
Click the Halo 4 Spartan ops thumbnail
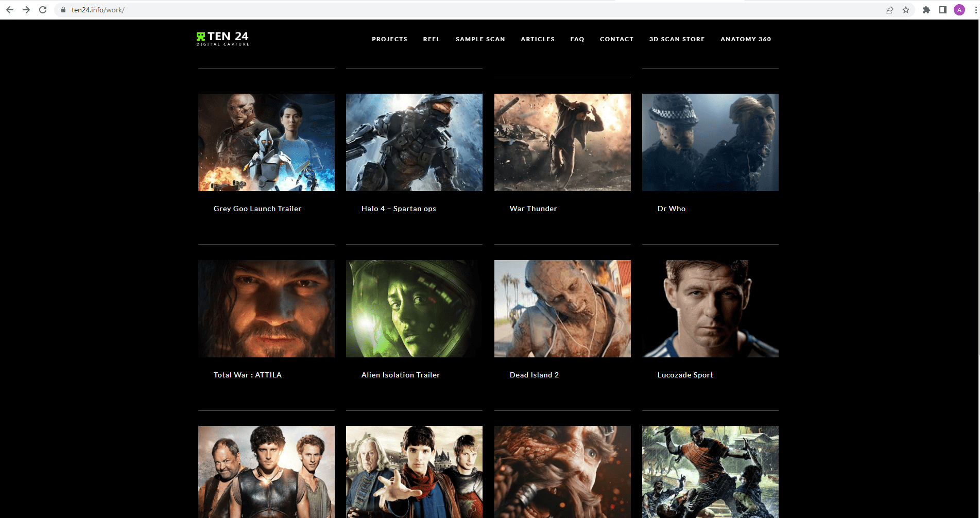[414, 142]
